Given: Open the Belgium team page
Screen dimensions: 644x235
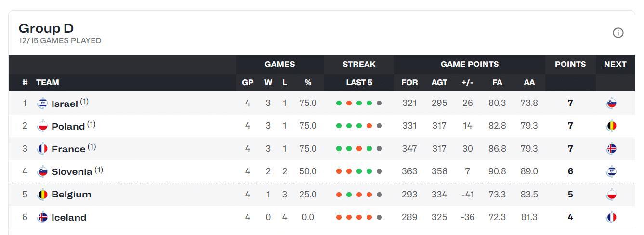Looking at the screenshot, I should [71, 195].
